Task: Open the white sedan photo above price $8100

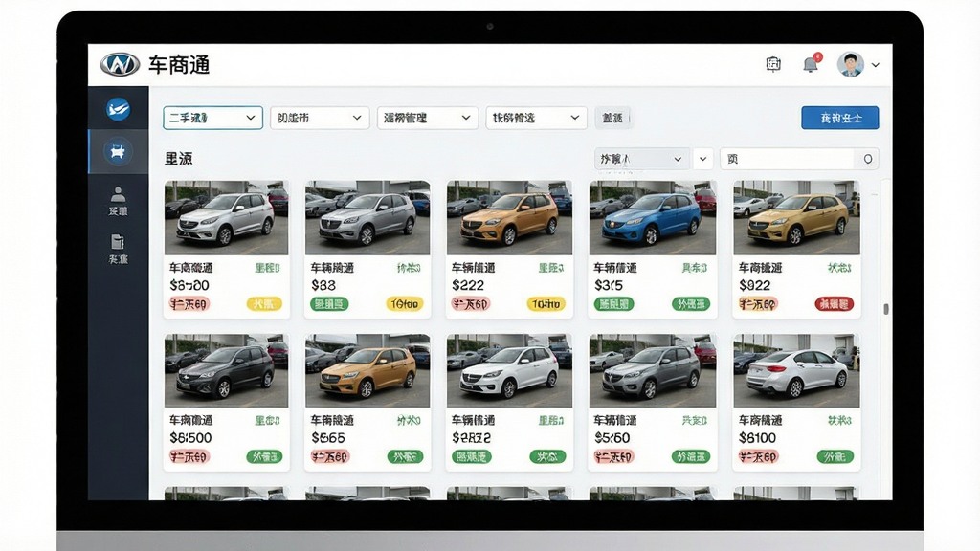Action: tap(796, 370)
